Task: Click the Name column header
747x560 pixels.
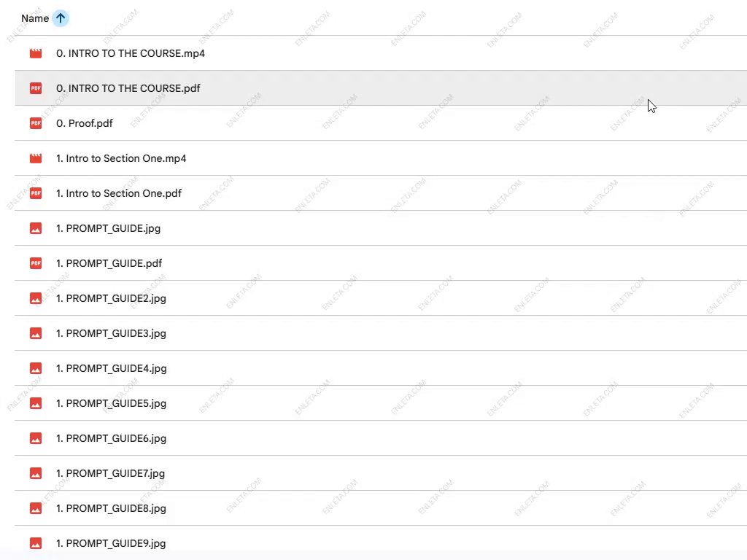Action: (x=35, y=18)
